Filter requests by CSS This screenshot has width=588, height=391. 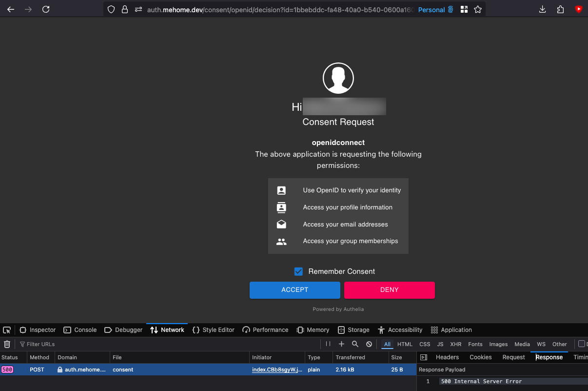point(425,344)
